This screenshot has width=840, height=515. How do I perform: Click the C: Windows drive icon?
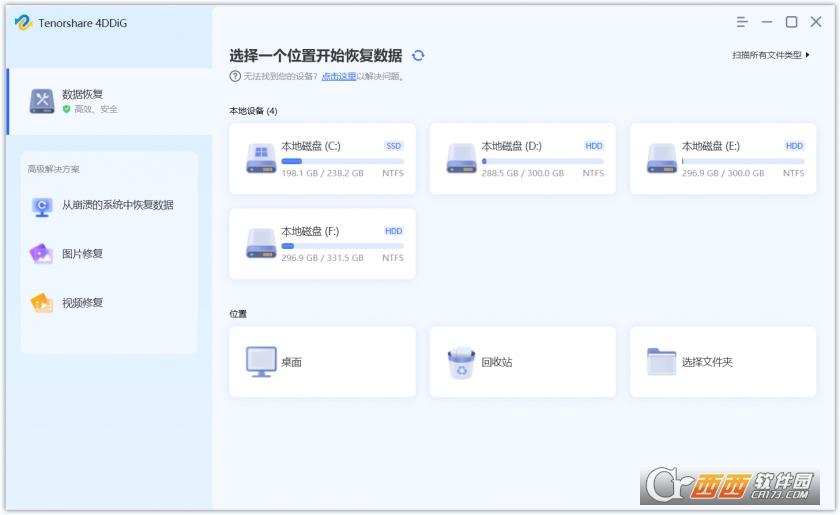point(261,158)
